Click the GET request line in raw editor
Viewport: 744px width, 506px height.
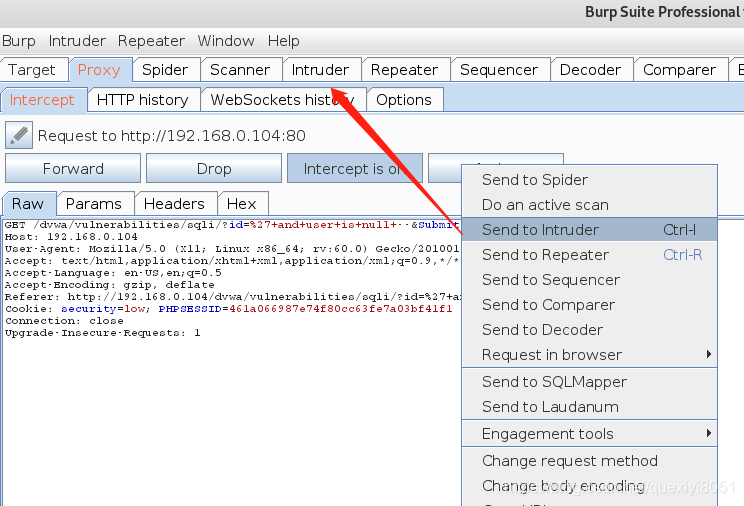point(232,225)
